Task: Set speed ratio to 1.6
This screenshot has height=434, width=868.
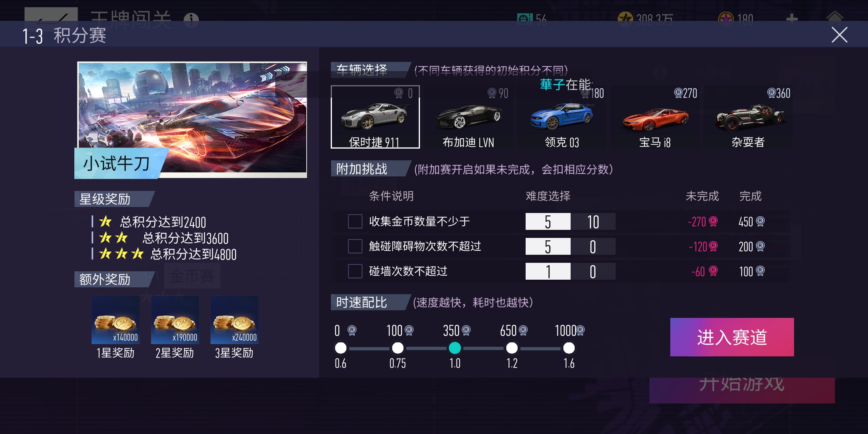Action: [569, 348]
